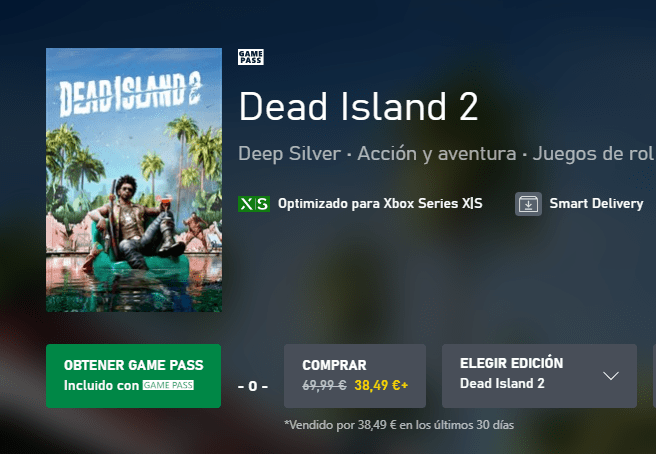Click the 30-day price disclaimer note
The height and width of the screenshot is (454, 656).
coord(399,425)
